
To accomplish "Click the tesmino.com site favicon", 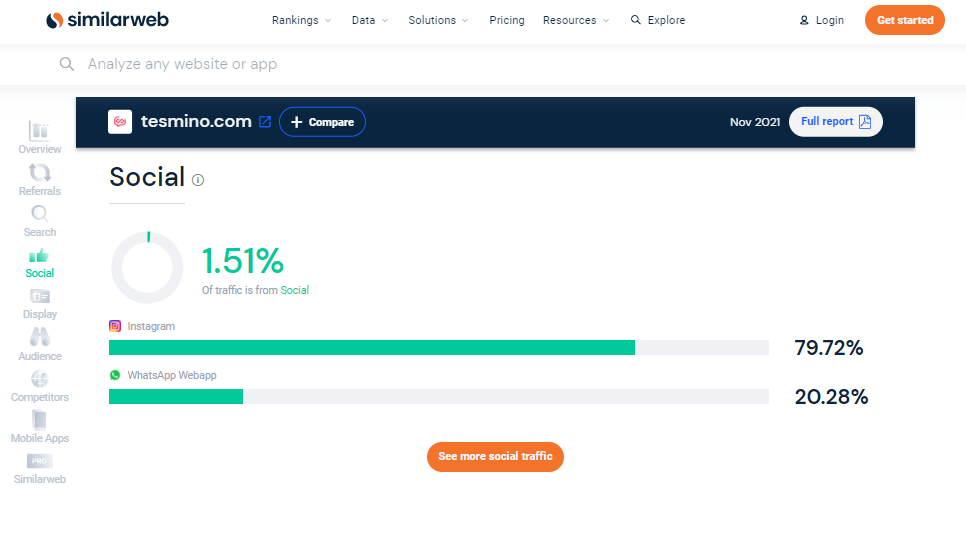I will tap(120, 121).
